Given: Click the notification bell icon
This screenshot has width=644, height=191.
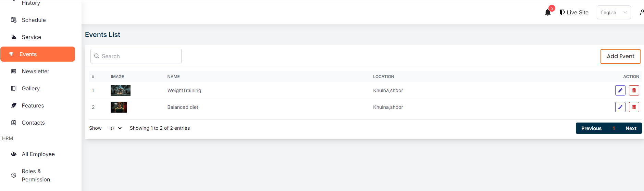Looking at the screenshot, I should coord(547,13).
